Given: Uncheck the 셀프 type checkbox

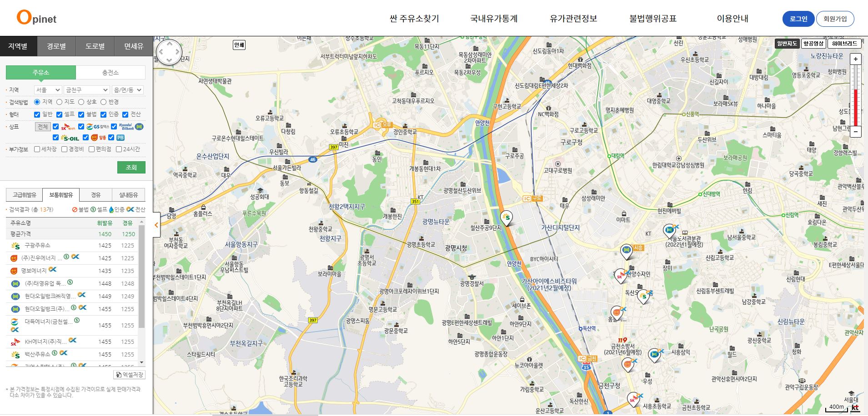Looking at the screenshot, I should [x=59, y=114].
